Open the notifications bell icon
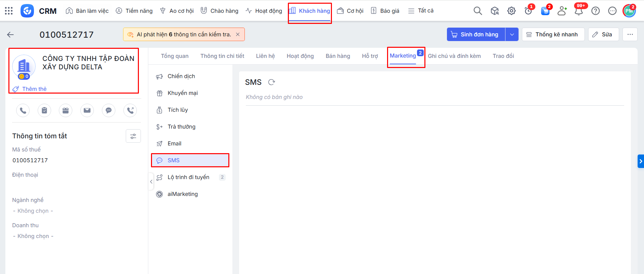The image size is (644, 274). [579, 11]
